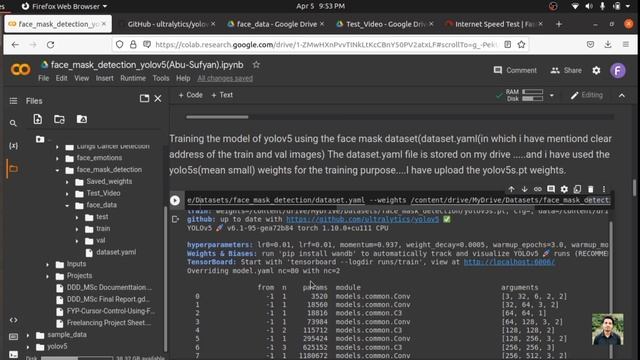
Task: Reload the browser page
Action: coord(50,44)
